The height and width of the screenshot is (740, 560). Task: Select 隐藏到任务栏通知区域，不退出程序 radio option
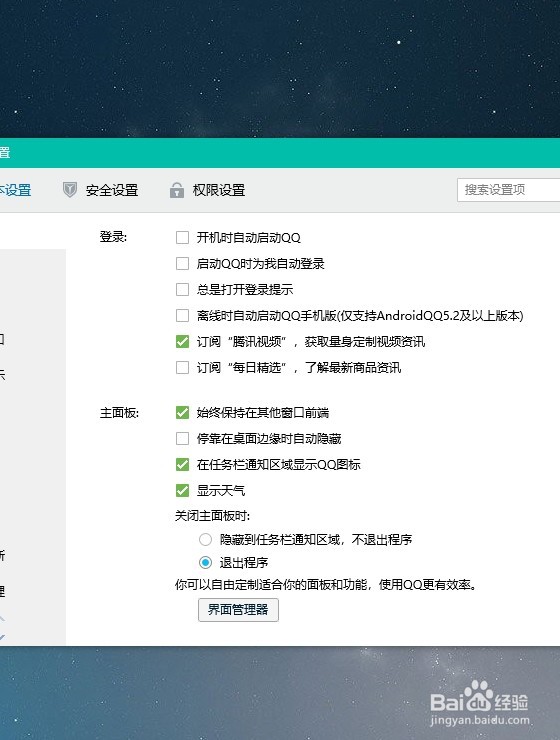tap(205, 539)
